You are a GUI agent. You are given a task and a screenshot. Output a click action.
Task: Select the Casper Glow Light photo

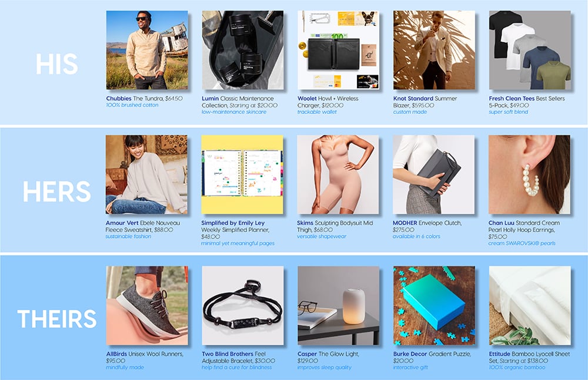pos(338,305)
